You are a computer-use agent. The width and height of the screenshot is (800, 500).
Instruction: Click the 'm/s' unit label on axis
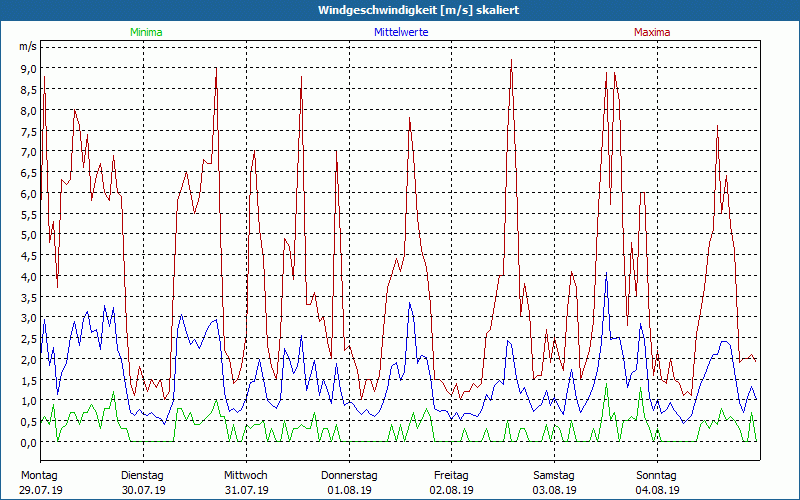(28, 46)
